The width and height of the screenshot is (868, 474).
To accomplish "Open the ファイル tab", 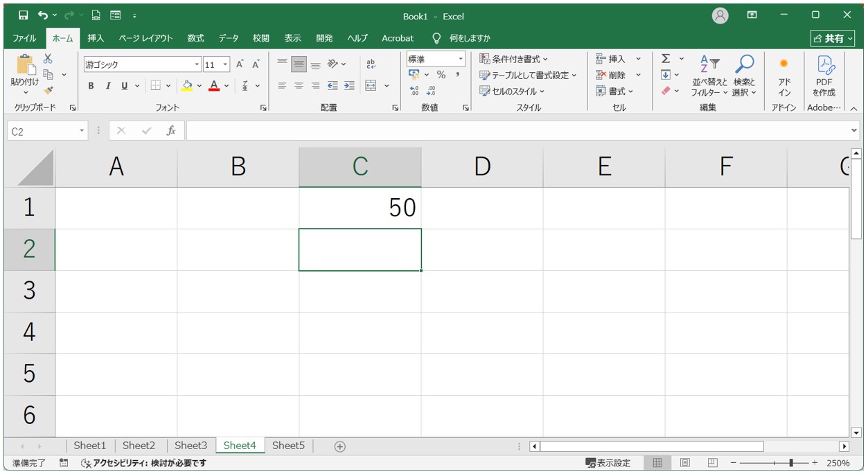I will (24, 38).
